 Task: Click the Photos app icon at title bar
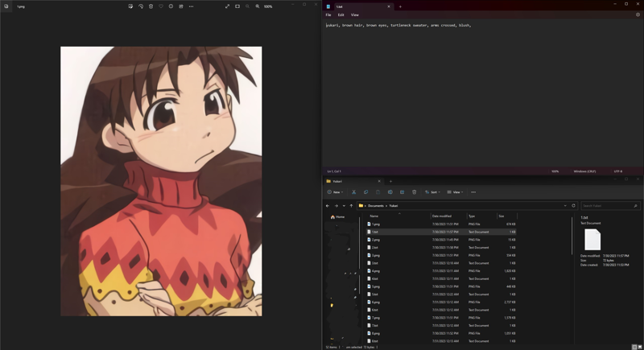(x=6, y=6)
